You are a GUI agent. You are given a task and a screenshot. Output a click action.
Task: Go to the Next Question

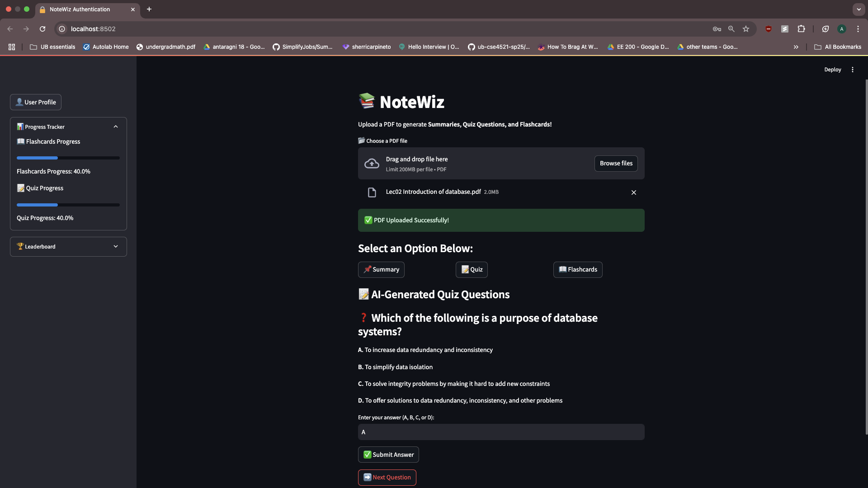pyautogui.click(x=387, y=478)
